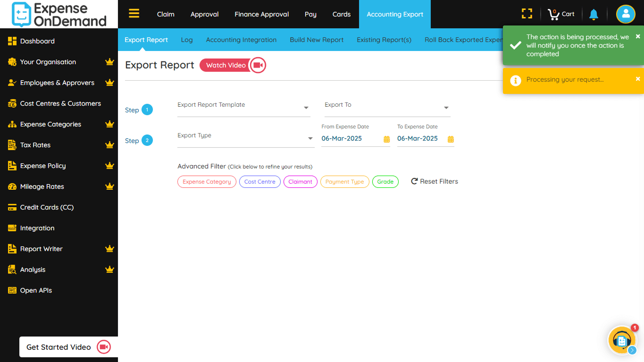
Task: Click the Step 1 badge
Action: [x=147, y=109]
